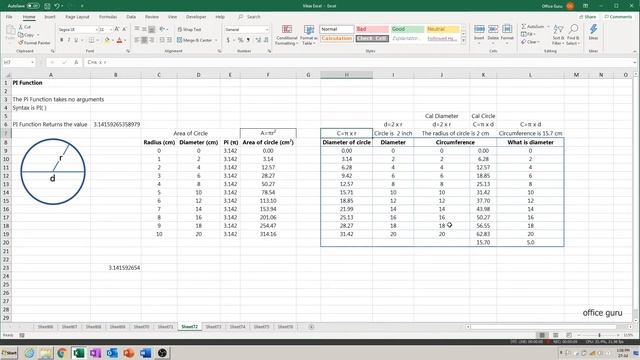Click the Cut button
This screenshot has height=360, width=640.
click(x=25, y=27)
